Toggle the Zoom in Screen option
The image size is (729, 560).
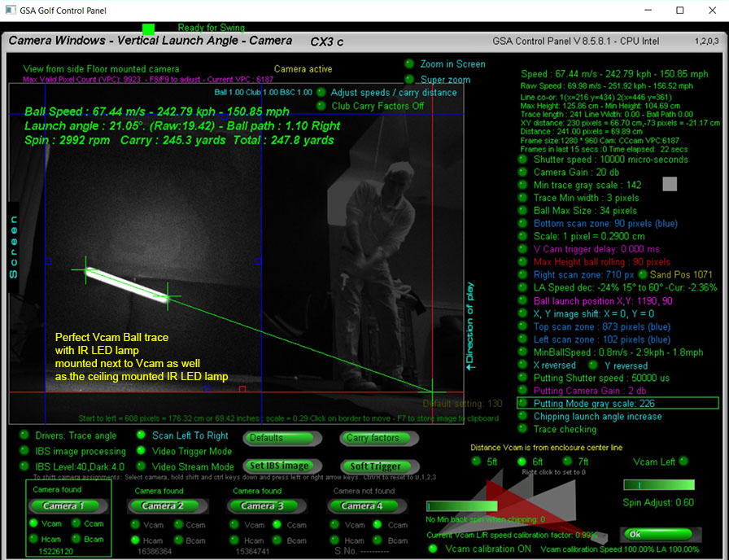coord(409,63)
